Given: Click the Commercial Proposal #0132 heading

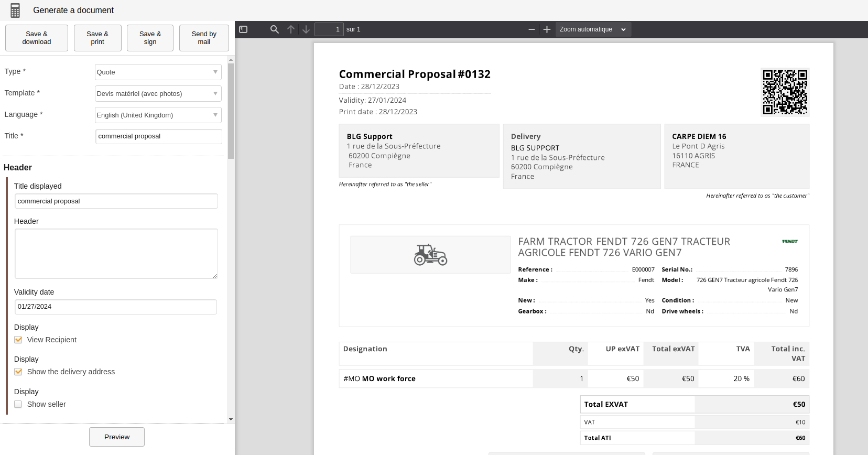Looking at the screenshot, I should (415, 74).
